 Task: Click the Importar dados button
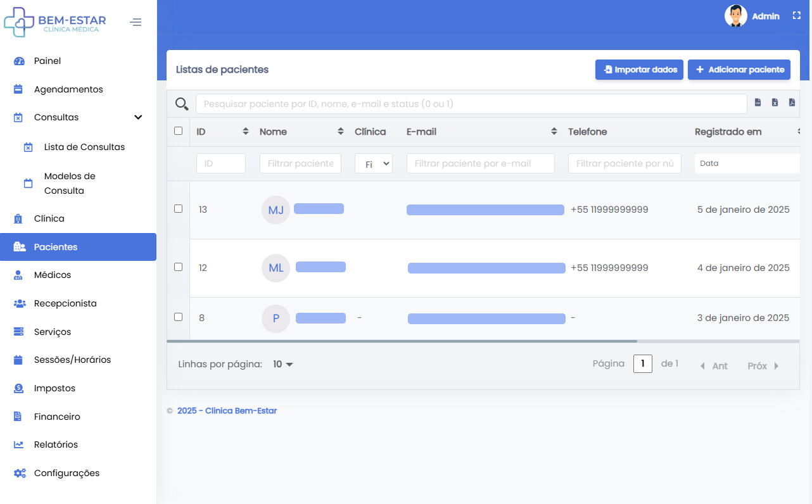pos(640,70)
